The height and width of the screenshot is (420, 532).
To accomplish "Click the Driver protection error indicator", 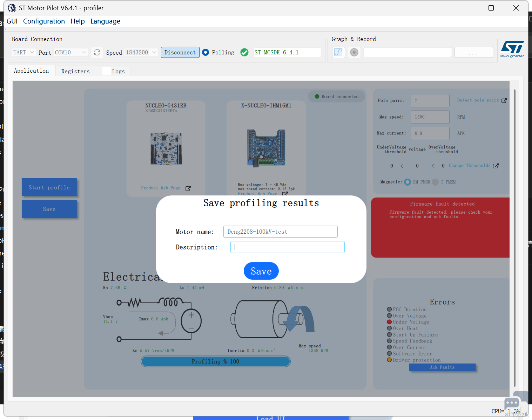I will pyautogui.click(x=389, y=360).
